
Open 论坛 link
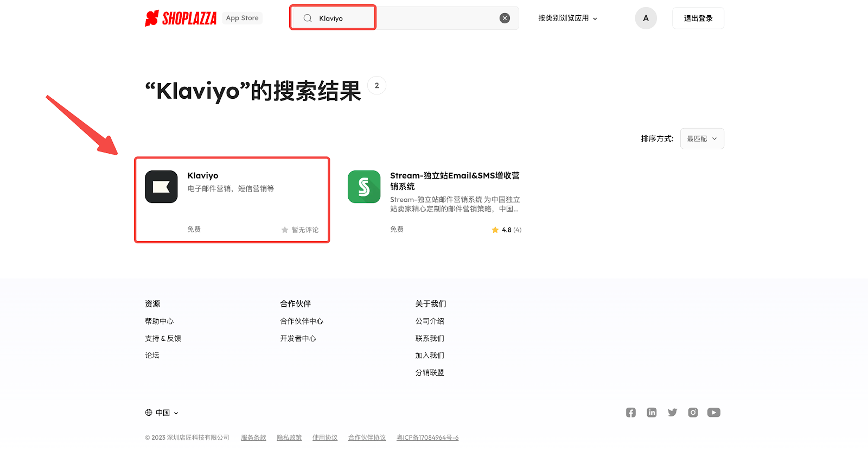pos(152,355)
